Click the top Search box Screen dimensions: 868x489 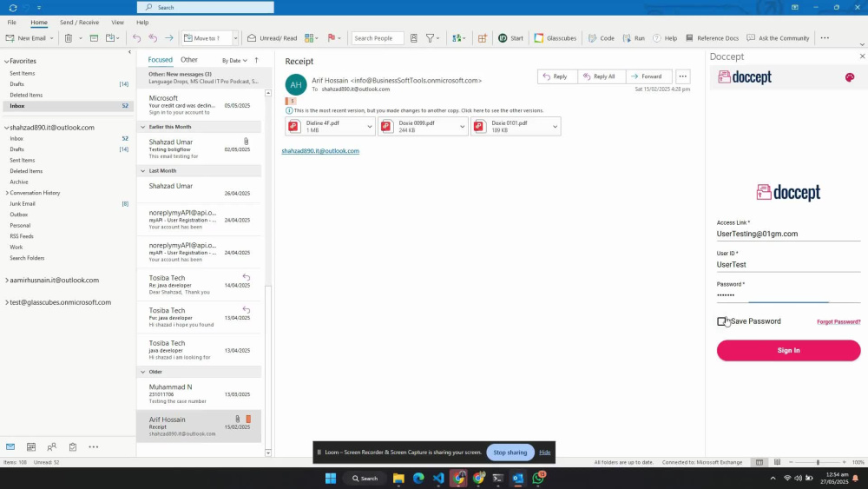coord(206,7)
